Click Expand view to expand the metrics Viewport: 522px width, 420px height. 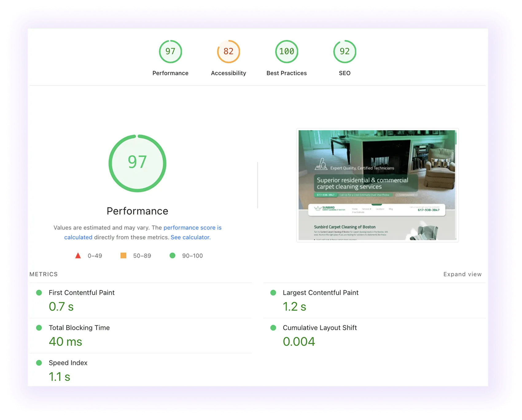click(x=462, y=274)
